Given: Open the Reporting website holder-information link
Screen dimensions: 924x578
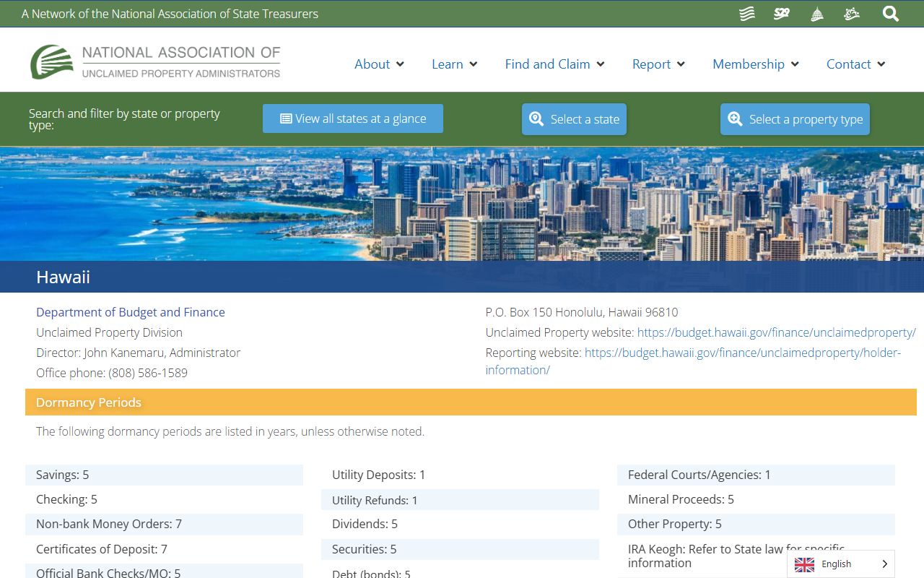Looking at the screenshot, I should coord(694,361).
